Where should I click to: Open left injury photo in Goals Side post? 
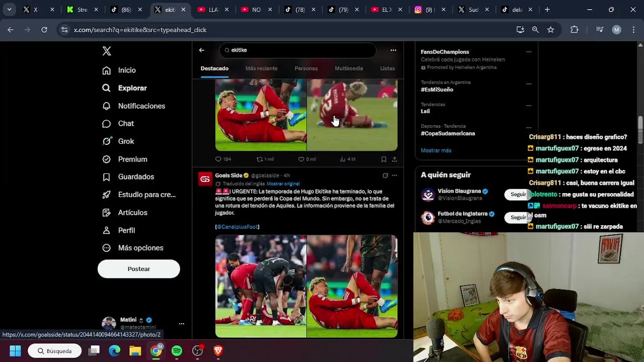pos(261,286)
